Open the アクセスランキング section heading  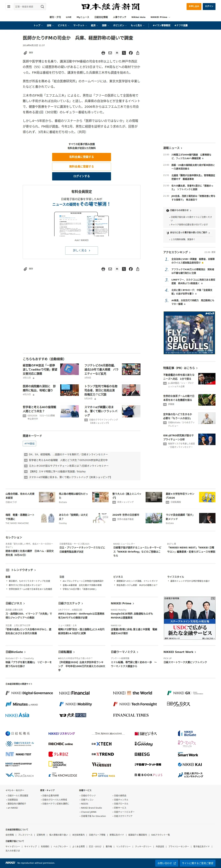(x=177, y=252)
